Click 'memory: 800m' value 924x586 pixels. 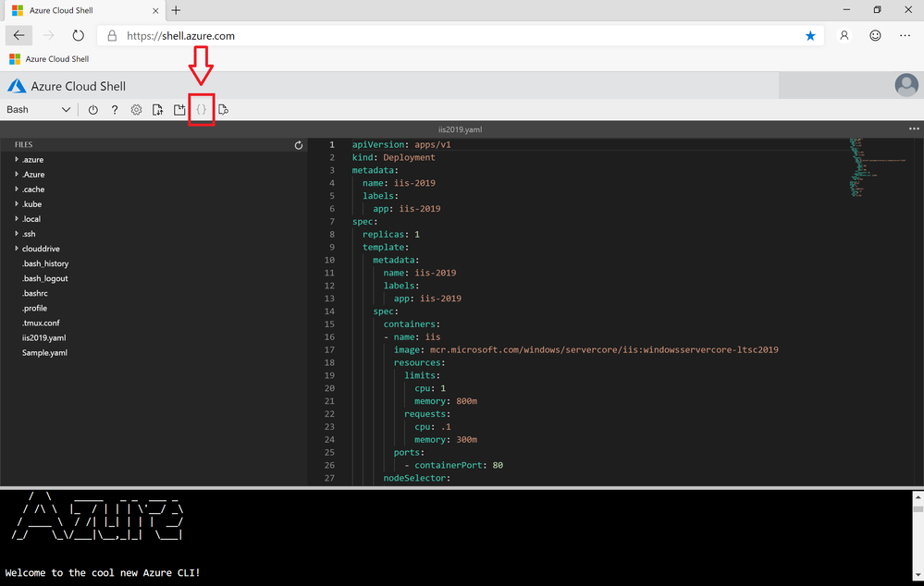pos(466,401)
